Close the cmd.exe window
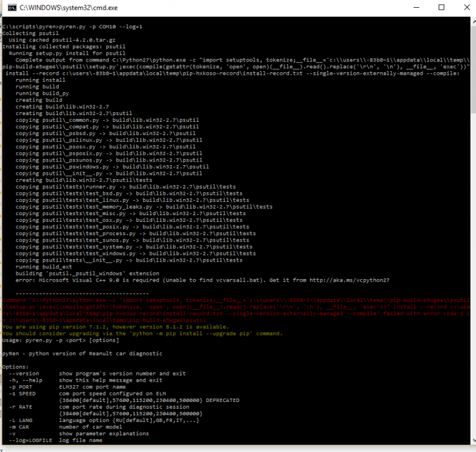 tap(467, 8)
